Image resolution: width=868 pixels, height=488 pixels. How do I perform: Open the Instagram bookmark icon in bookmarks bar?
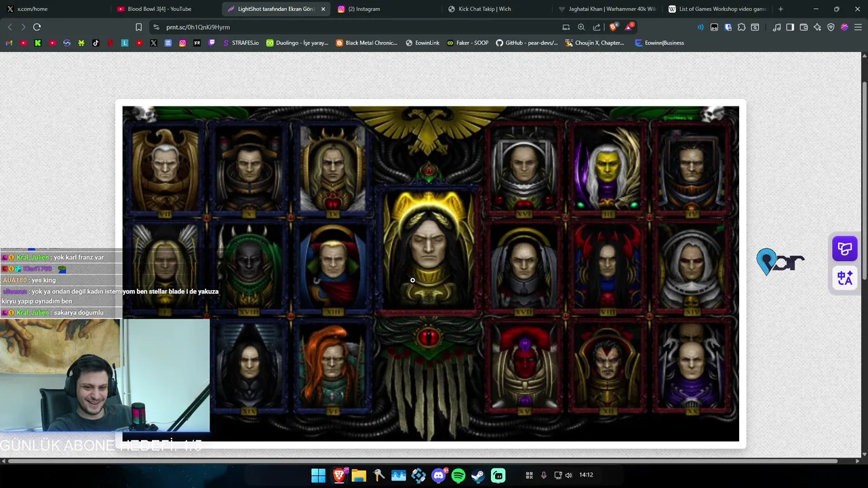click(x=182, y=43)
